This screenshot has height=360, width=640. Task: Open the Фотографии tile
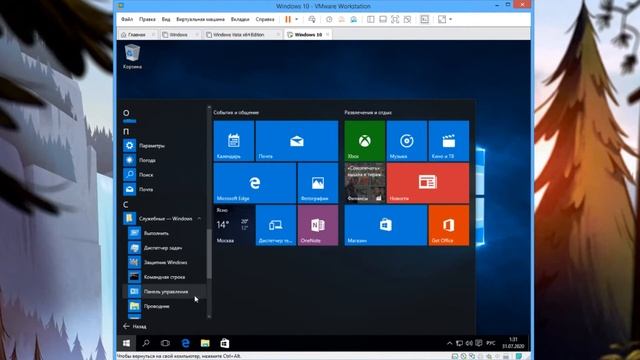click(x=318, y=183)
